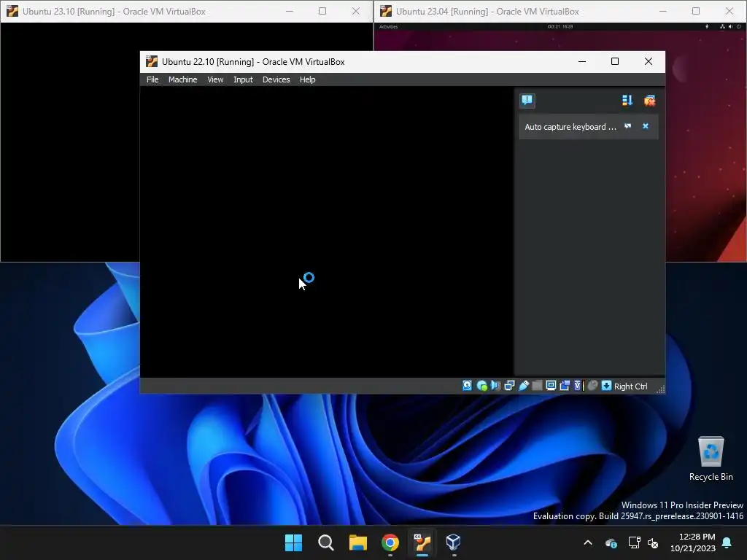Close the Ubuntu 22.10 VirtualBox window
This screenshot has height=560, width=747.
[648, 61]
